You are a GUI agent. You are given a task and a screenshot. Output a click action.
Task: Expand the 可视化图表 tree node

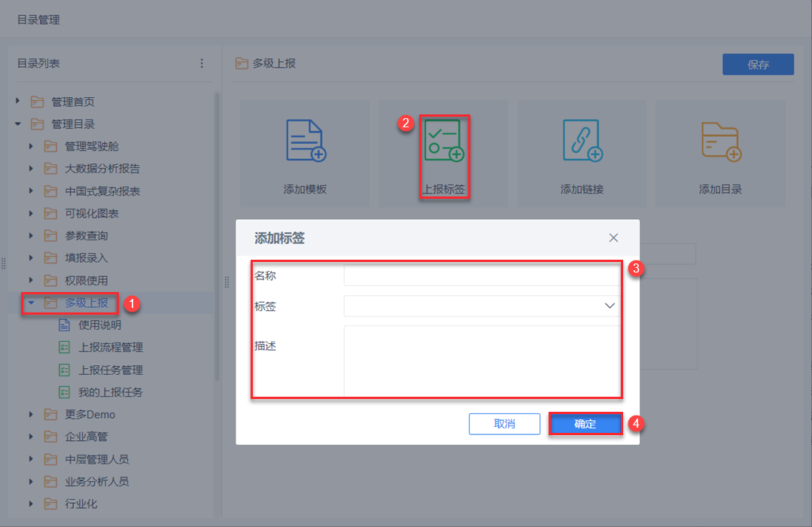[x=31, y=213]
